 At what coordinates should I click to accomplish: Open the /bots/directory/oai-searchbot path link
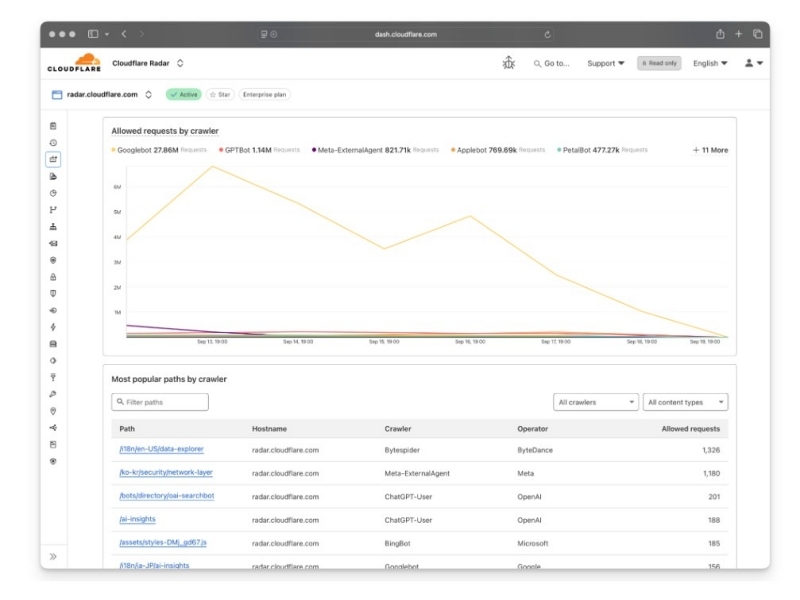pyautogui.click(x=167, y=495)
